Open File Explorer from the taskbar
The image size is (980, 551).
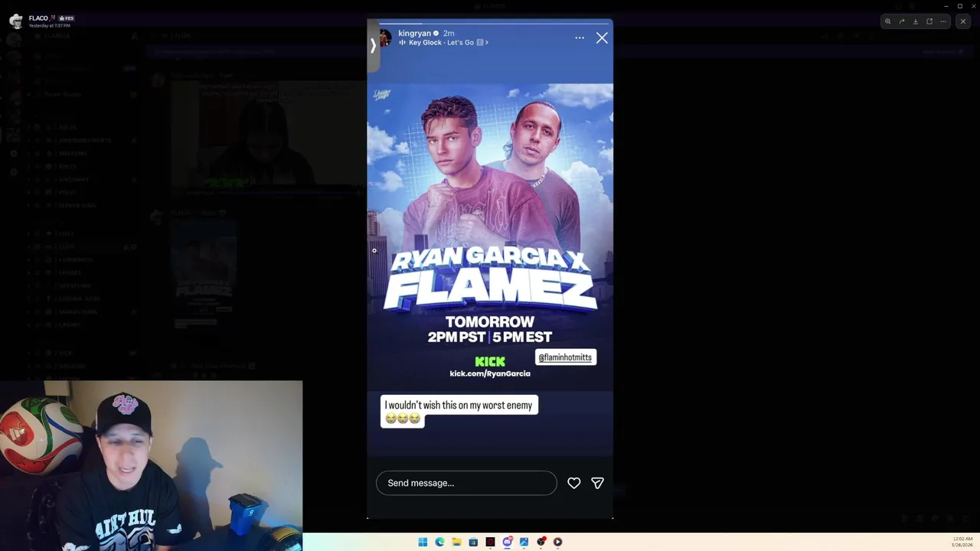click(456, 542)
